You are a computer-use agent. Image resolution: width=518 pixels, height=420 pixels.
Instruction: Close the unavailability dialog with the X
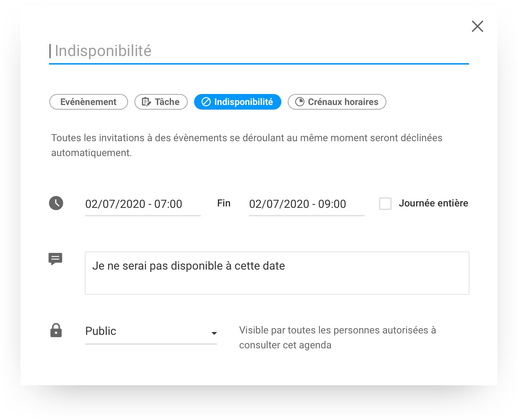tap(477, 26)
